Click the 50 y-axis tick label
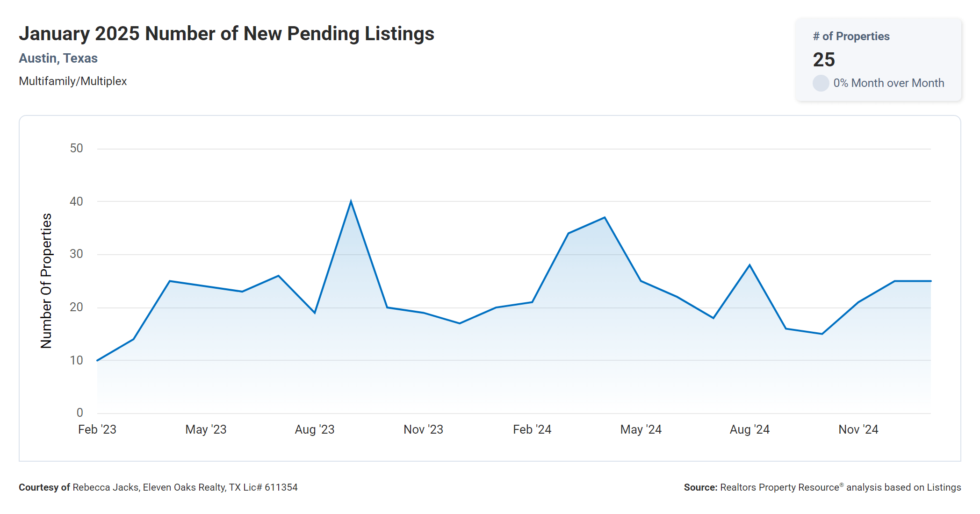Viewport: 980px width, 514px height. click(76, 149)
